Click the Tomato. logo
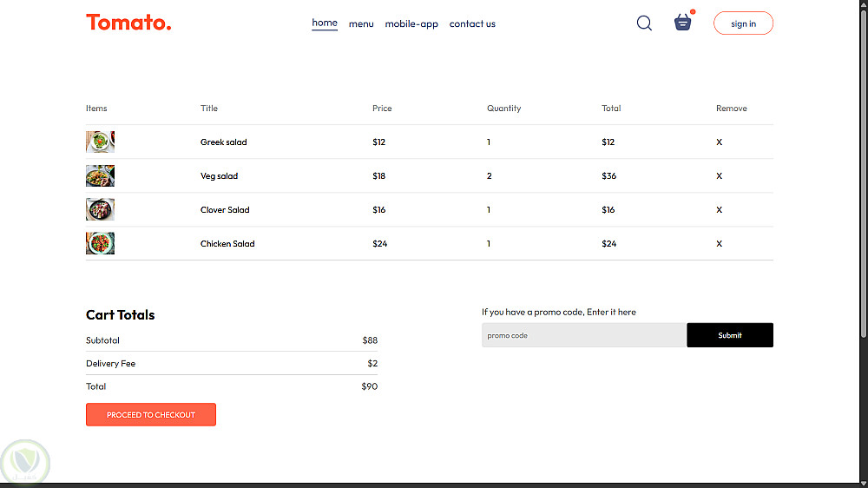 [x=128, y=23]
